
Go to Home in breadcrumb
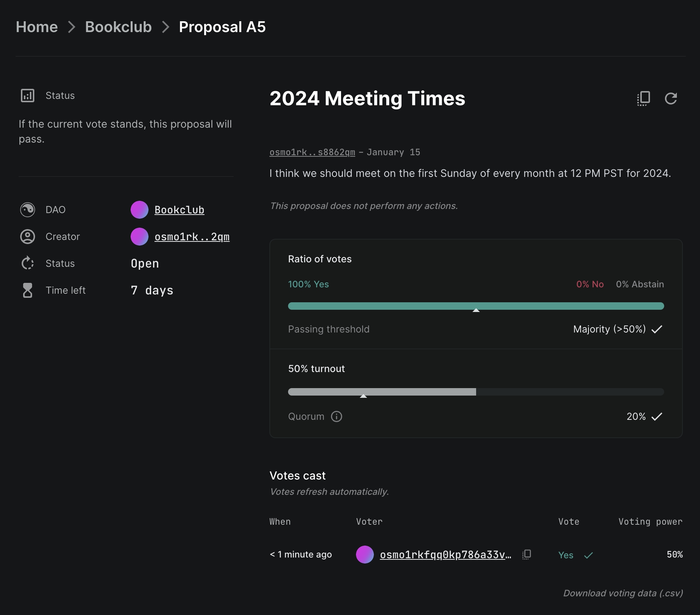pyautogui.click(x=37, y=27)
